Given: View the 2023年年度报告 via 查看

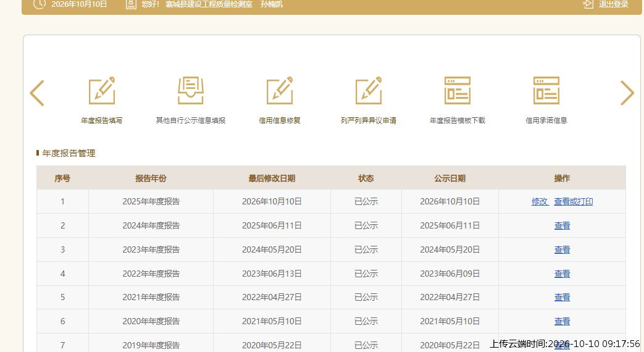Looking at the screenshot, I should click(562, 249).
